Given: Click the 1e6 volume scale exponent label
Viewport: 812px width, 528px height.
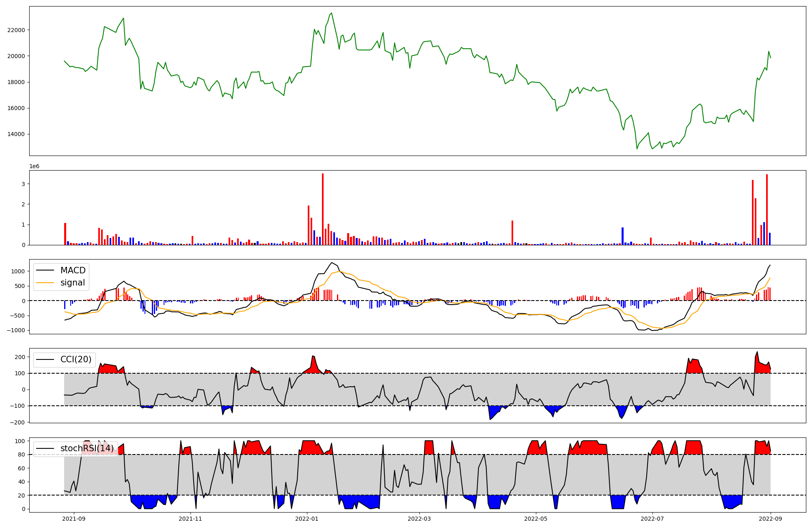Looking at the screenshot, I should tap(34, 166).
